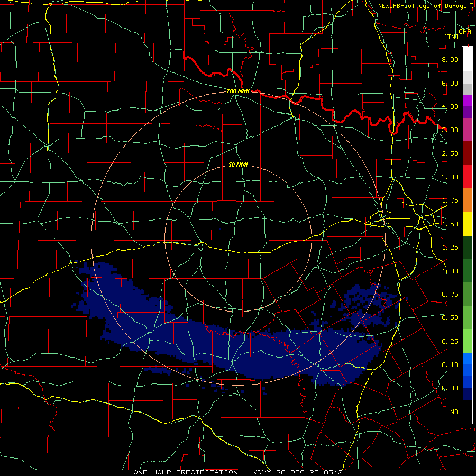Click the 6.00 legend value

coord(450,83)
